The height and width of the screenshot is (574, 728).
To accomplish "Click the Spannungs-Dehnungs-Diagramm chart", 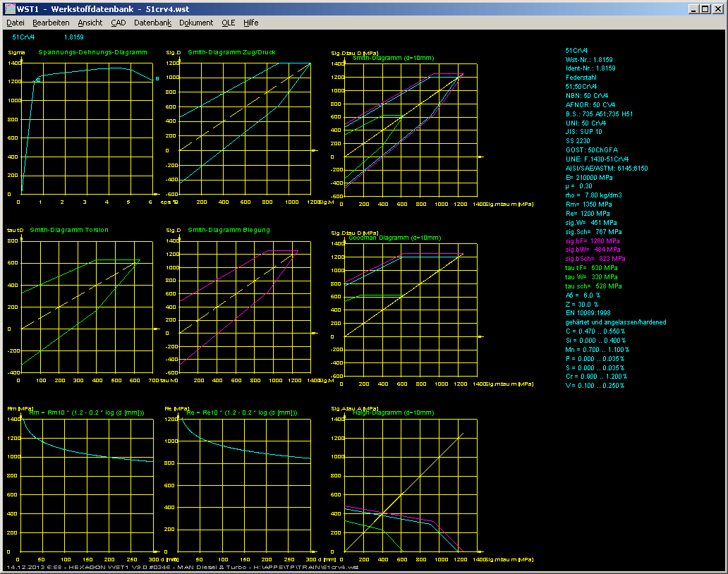I will pos(87,128).
